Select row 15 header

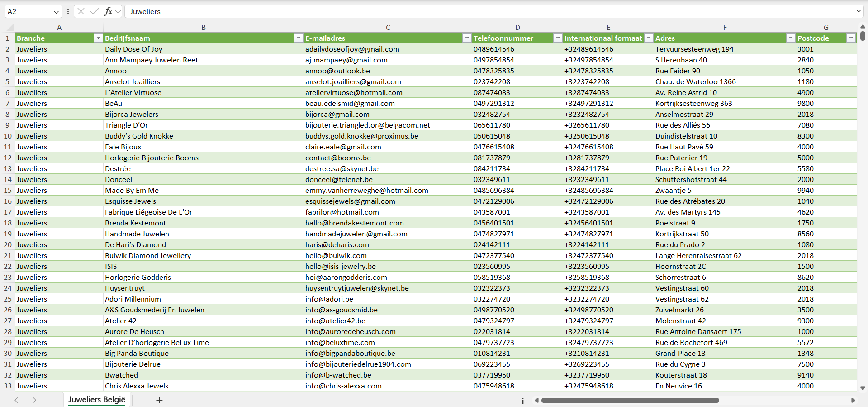click(8, 190)
